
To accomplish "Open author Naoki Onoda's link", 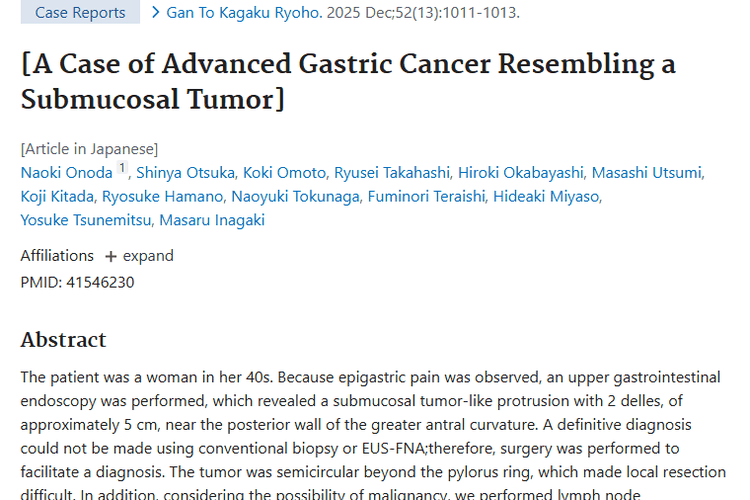I will (x=66, y=173).
